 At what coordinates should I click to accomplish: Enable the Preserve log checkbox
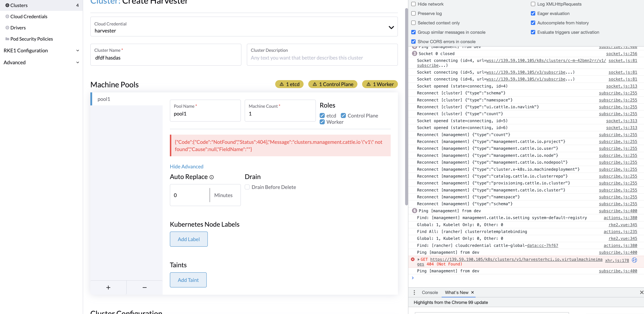413,13
